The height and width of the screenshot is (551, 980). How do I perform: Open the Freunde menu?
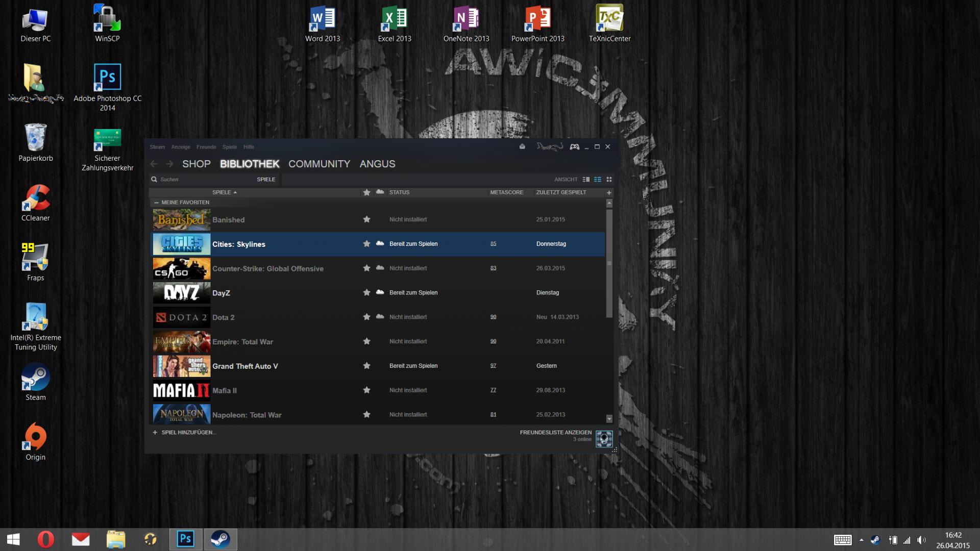click(x=206, y=147)
